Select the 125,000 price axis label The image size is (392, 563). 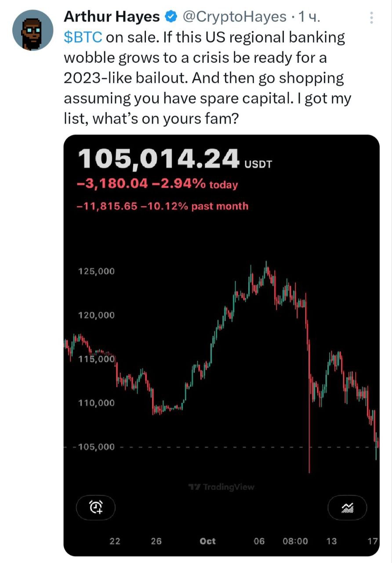click(96, 271)
